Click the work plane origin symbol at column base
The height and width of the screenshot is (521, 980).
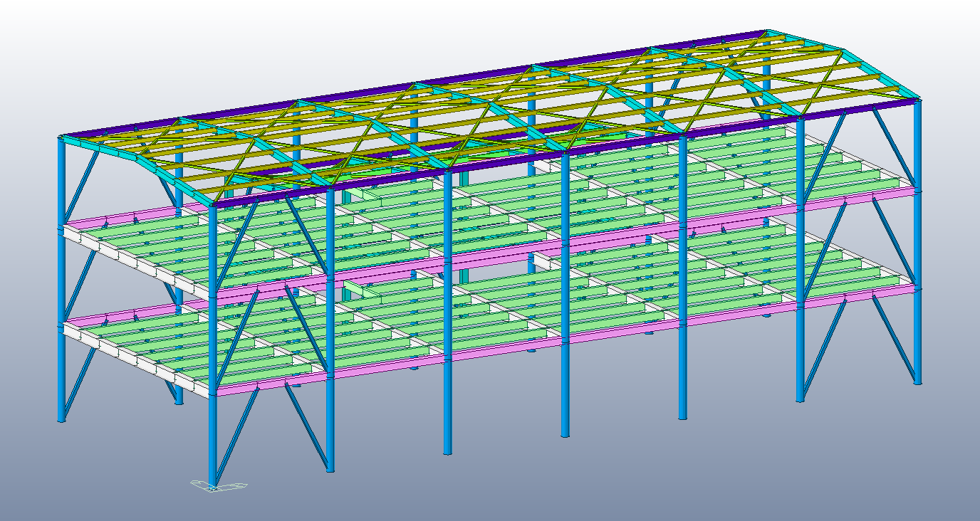click(217, 487)
